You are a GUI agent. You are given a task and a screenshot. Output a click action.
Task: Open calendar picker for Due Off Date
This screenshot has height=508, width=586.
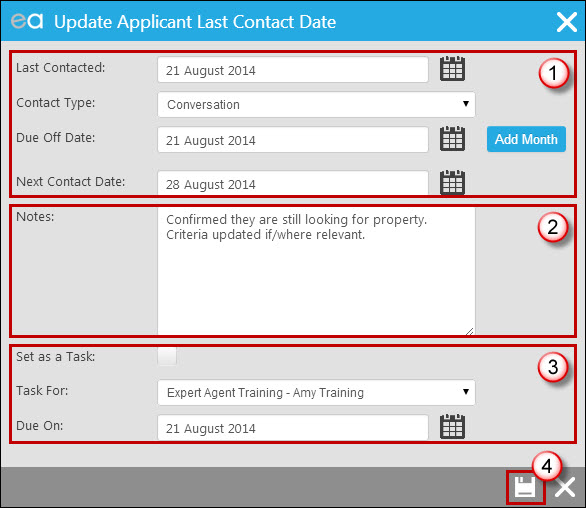[x=452, y=139]
